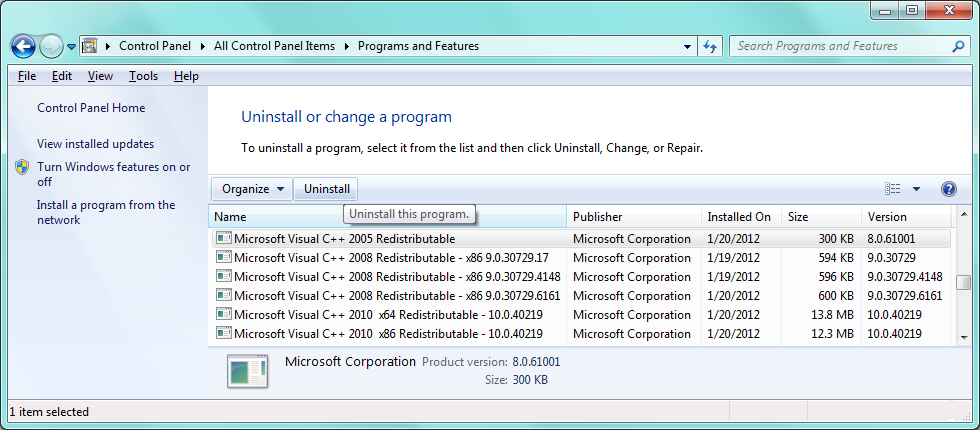Open the Tools menu
Image resolution: width=980 pixels, height=430 pixels.
click(x=143, y=76)
